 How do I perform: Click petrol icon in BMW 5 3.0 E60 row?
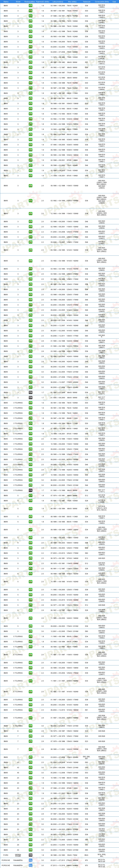[30, 631]
